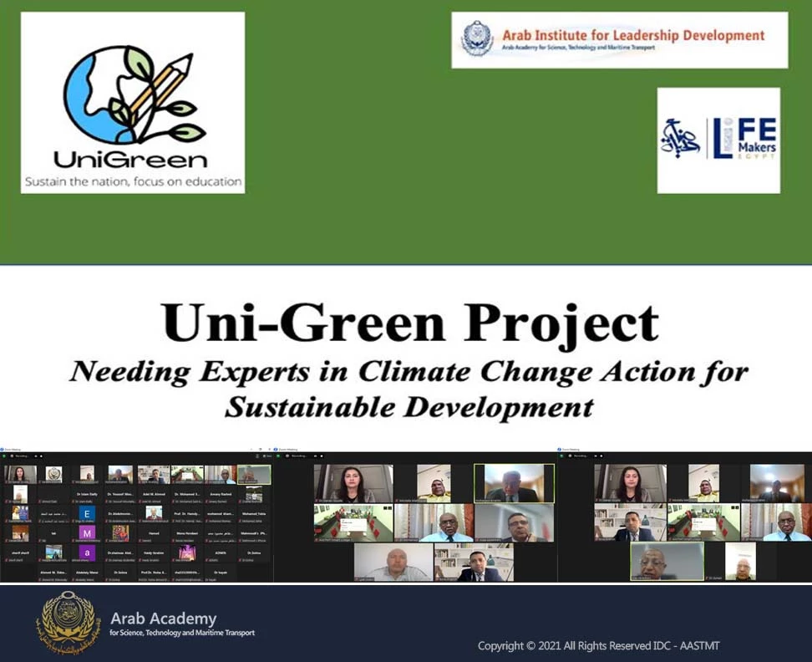
Task: Pause recording in the middle Zoom window
Action: (316, 456)
